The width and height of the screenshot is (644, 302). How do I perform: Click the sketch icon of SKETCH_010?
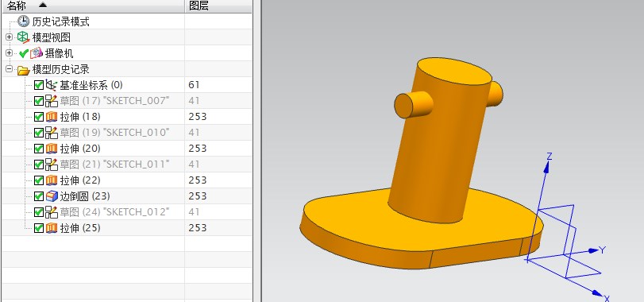(x=52, y=133)
